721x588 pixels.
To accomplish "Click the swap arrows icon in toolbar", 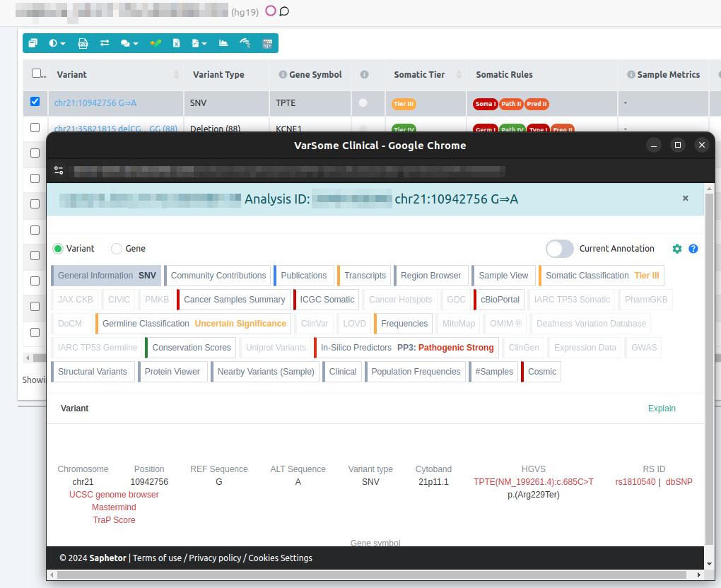I will click(105, 43).
